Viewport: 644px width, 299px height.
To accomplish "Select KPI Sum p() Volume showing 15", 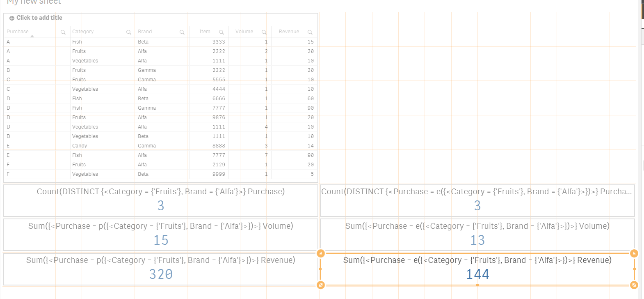I will pyautogui.click(x=161, y=235).
